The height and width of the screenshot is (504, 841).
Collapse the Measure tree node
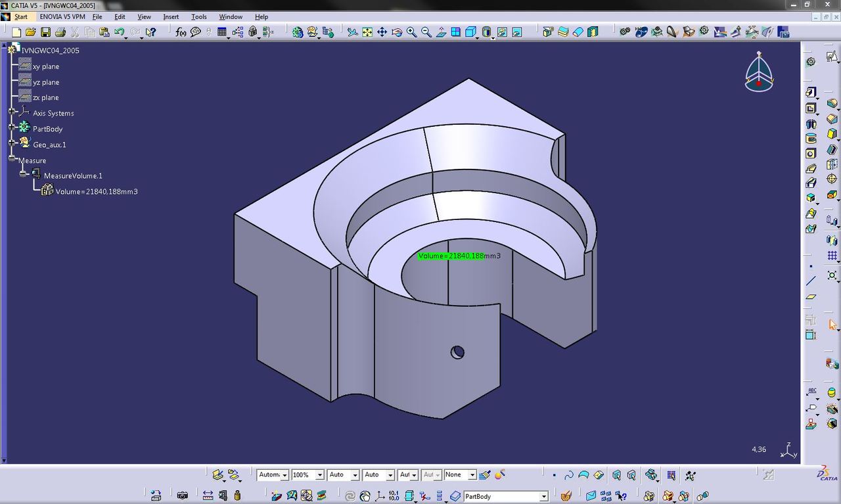(12, 159)
